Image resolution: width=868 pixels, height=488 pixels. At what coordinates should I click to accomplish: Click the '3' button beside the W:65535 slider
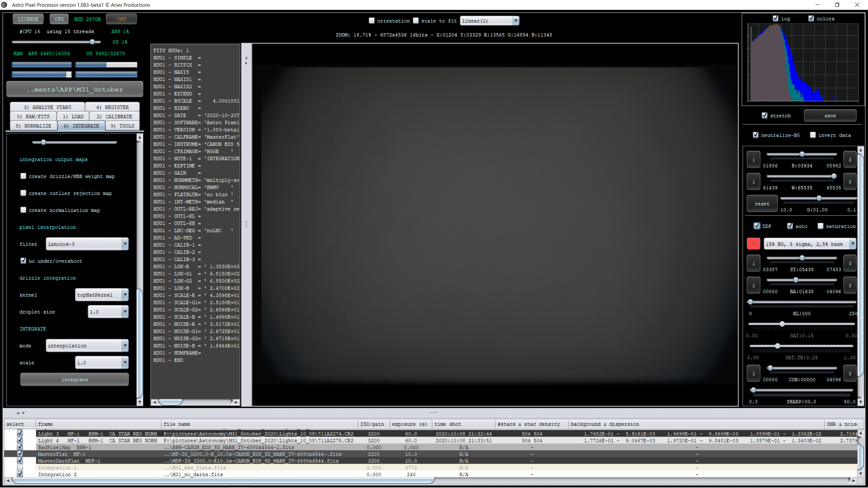850,182
